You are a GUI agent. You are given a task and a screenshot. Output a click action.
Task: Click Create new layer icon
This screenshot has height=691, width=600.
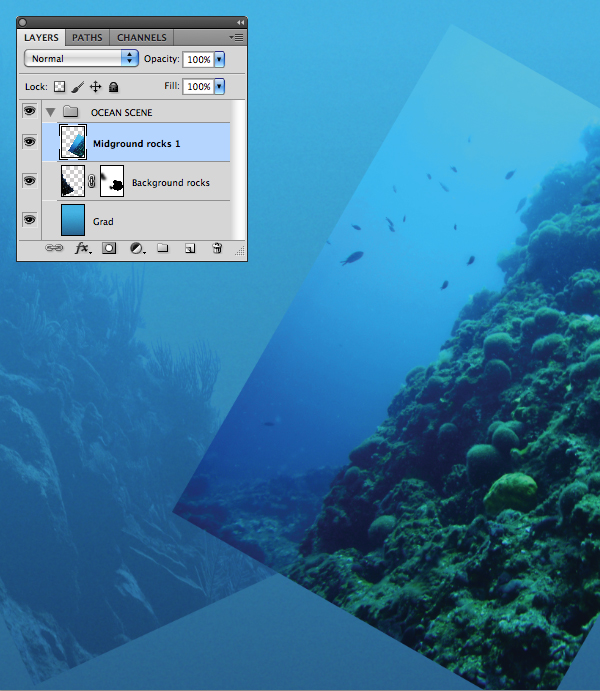point(190,249)
